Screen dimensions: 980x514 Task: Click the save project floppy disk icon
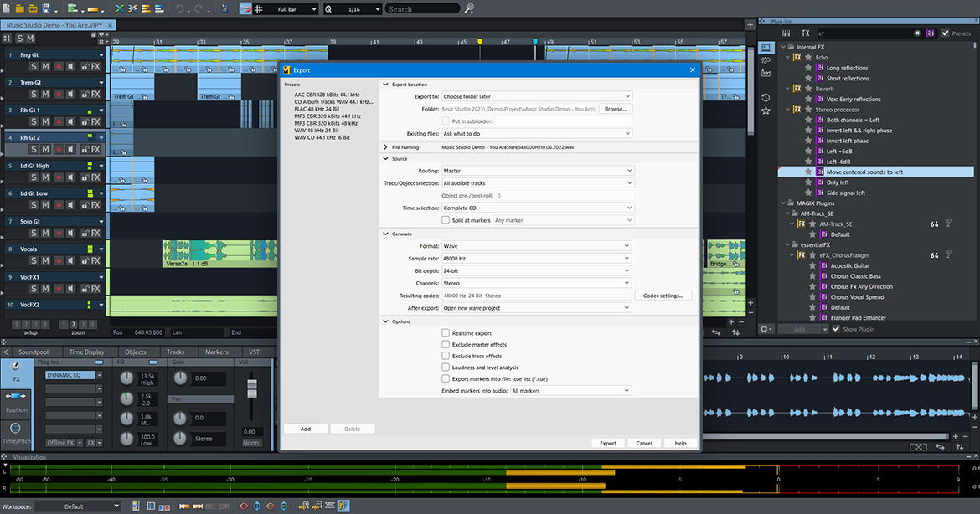tap(45, 8)
